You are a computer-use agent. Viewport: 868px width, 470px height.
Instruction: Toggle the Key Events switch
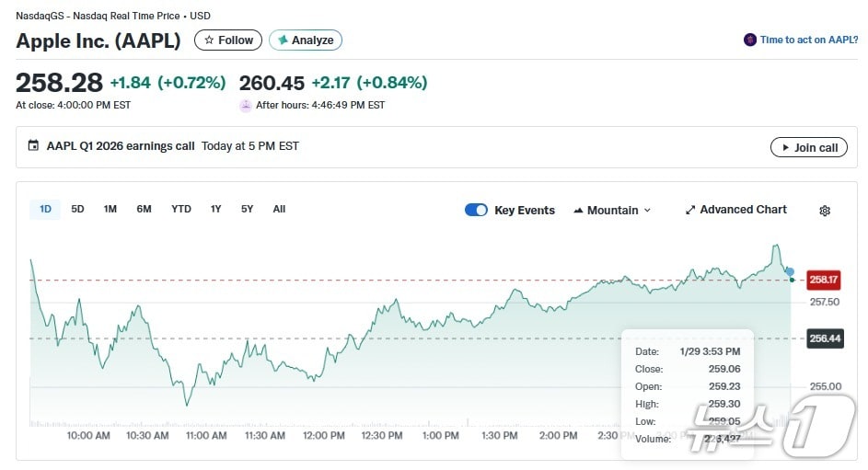point(476,210)
